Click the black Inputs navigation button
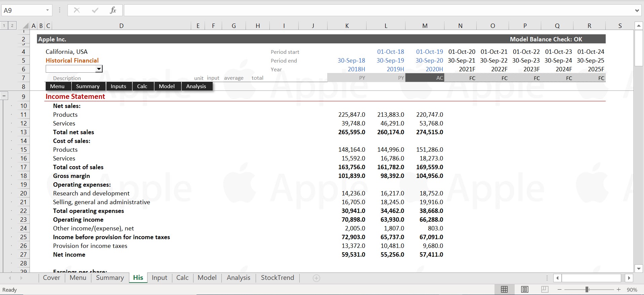The height and width of the screenshot is (295, 644). [x=119, y=86]
